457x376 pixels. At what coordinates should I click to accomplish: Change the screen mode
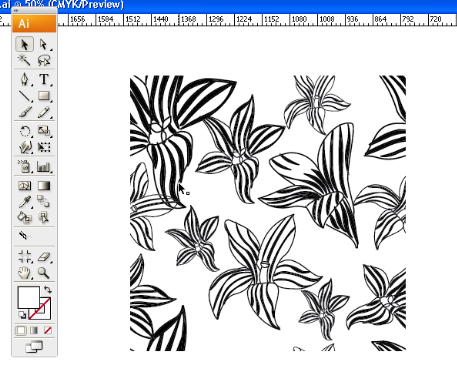[34, 347]
